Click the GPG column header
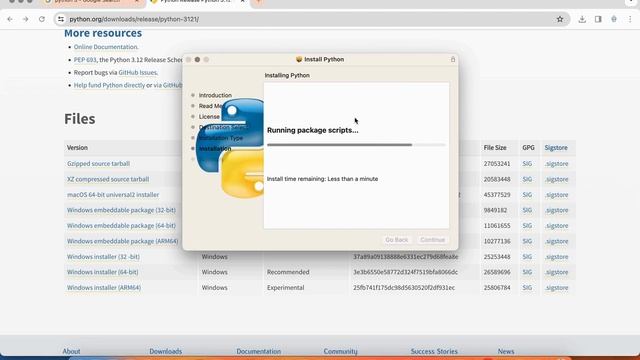 [x=528, y=148]
